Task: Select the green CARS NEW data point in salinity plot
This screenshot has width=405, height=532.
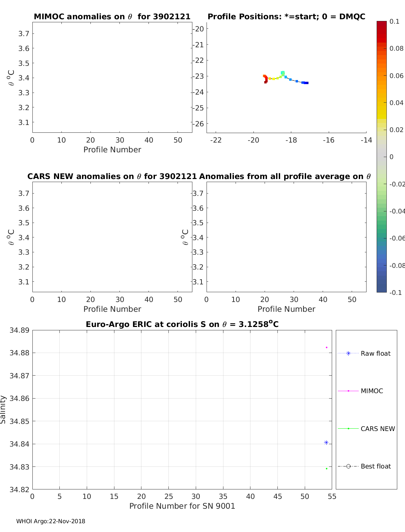Action: (326, 468)
